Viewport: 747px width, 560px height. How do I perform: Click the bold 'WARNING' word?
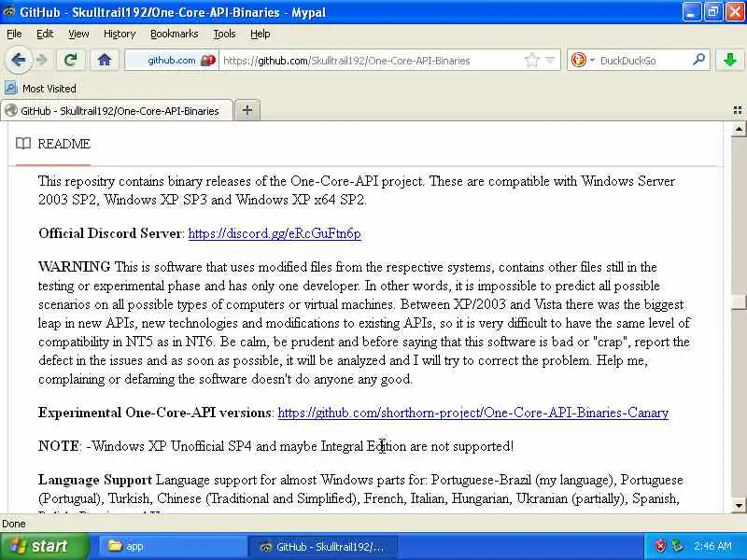[x=75, y=267]
